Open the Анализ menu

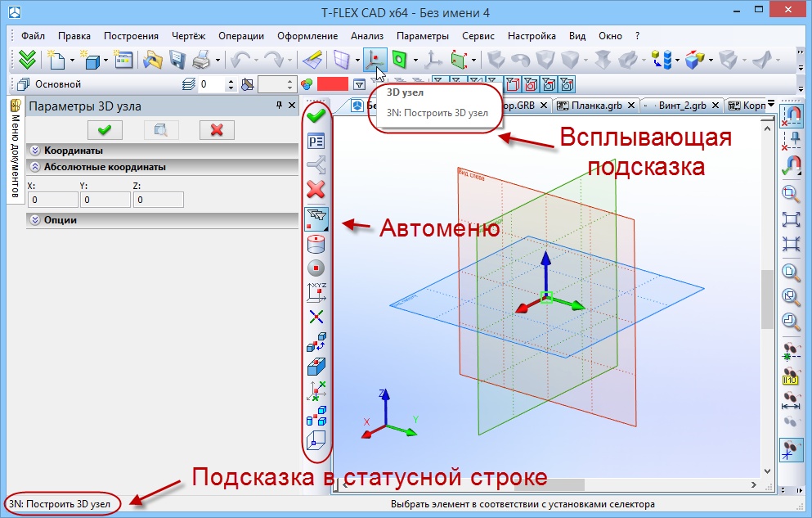pyautogui.click(x=367, y=36)
